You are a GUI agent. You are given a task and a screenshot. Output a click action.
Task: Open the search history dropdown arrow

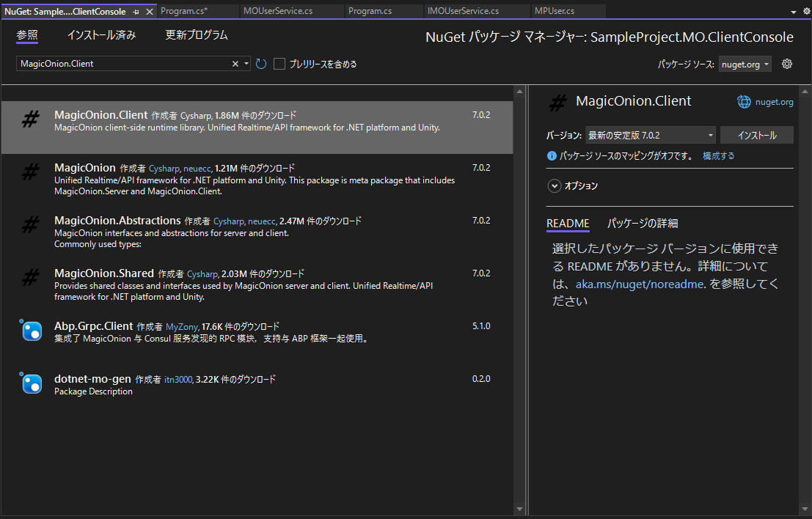click(x=246, y=64)
